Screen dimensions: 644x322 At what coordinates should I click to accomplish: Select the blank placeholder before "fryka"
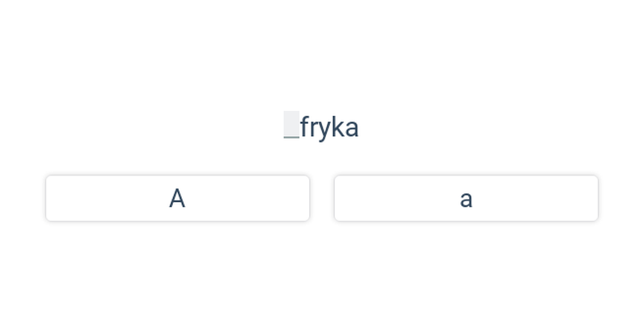coord(291,125)
